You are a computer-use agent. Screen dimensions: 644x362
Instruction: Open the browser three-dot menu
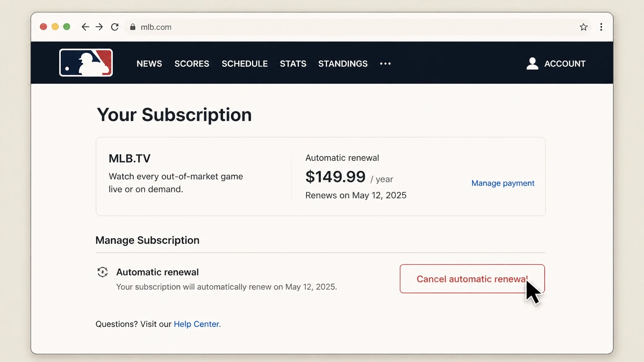coord(601,27)
